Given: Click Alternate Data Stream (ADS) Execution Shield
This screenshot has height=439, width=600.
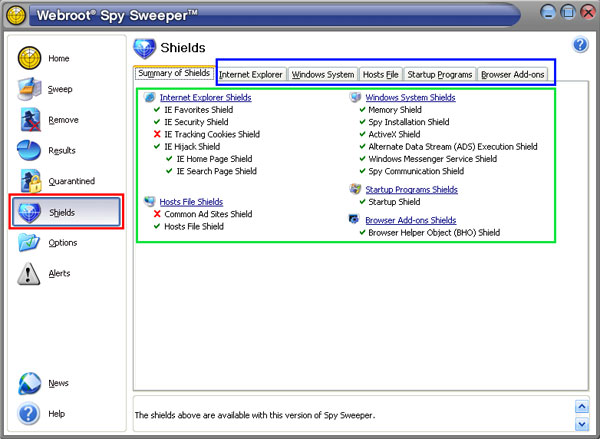Looking at the screenshot, I should (x=453, y=147).
